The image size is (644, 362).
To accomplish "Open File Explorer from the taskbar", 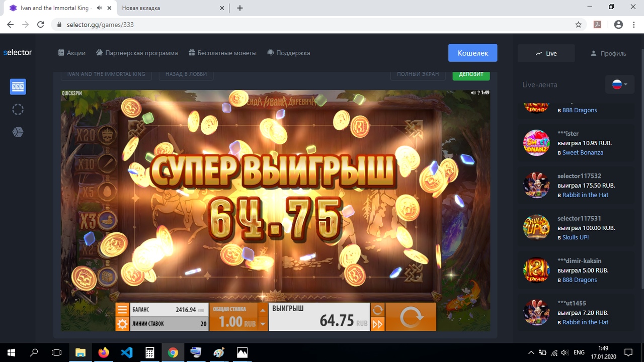I will (x=80, y=352).
